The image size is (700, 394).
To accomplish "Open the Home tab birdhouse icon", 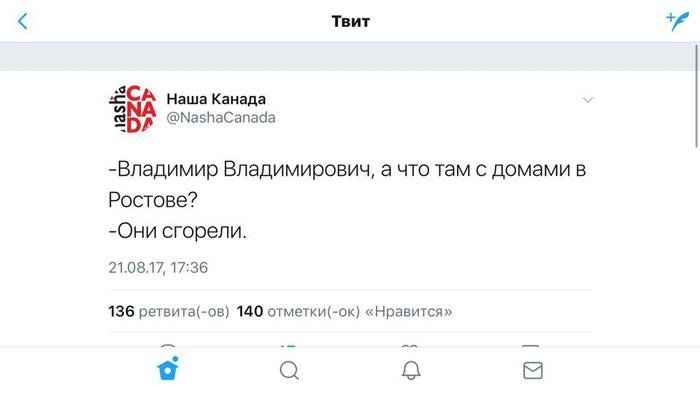I will click(x=168, y=369).
